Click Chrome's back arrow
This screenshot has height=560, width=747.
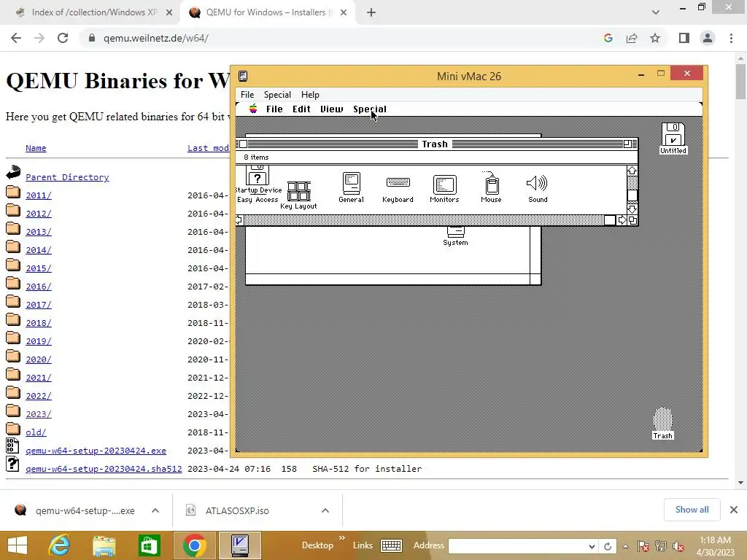(16, 38)
